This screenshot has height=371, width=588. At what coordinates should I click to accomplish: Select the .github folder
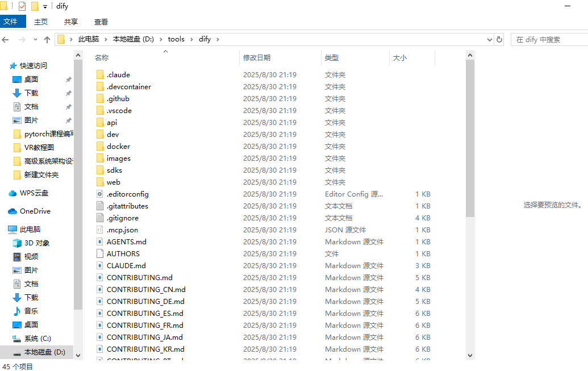[118, 99]
